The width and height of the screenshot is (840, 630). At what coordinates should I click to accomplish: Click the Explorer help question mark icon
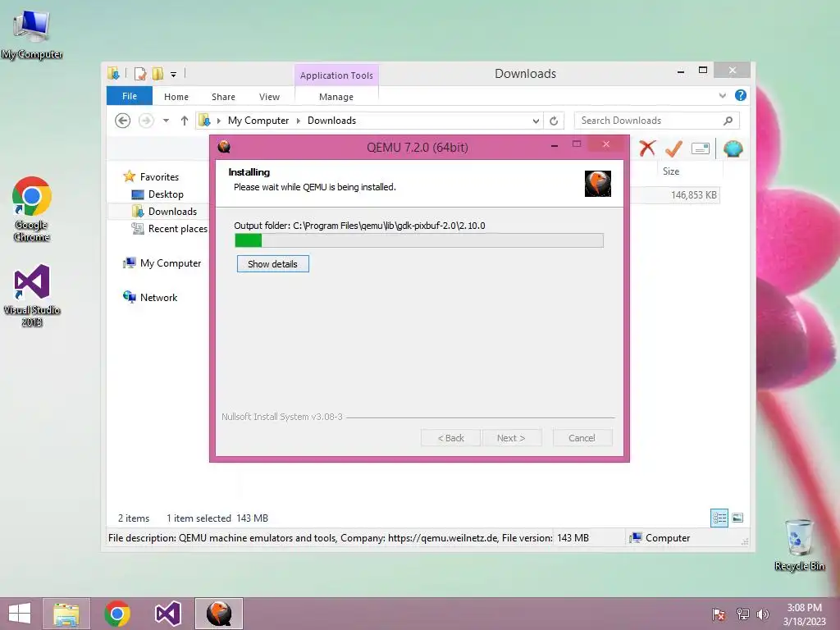coord(741,95)
